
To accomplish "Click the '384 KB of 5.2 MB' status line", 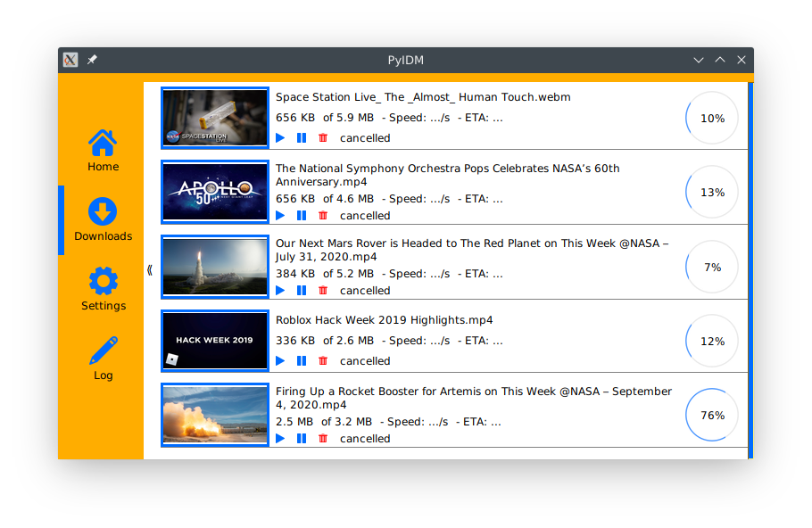I will pos(389,275).
